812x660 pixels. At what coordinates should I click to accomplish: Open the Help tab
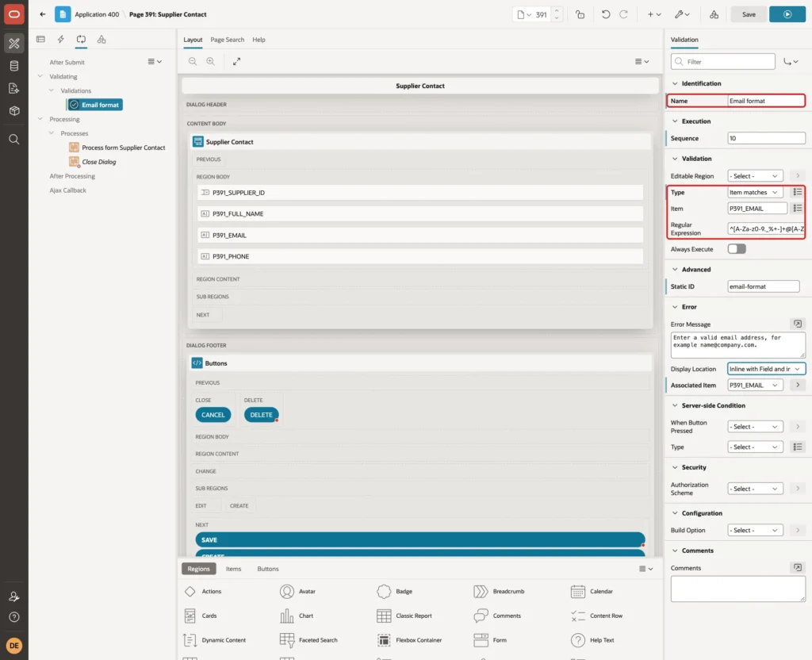[x=259, y=40]
